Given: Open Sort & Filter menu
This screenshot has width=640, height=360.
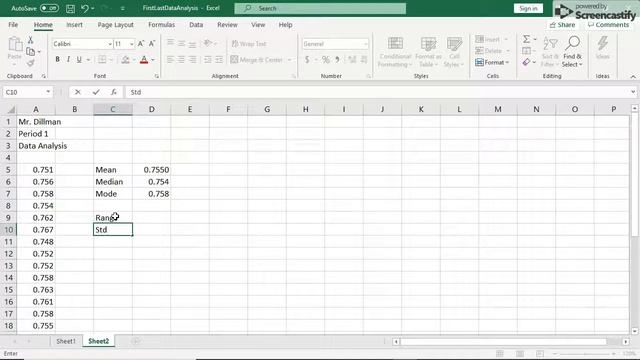Looking at the screenshot, I should coord(549,52).
